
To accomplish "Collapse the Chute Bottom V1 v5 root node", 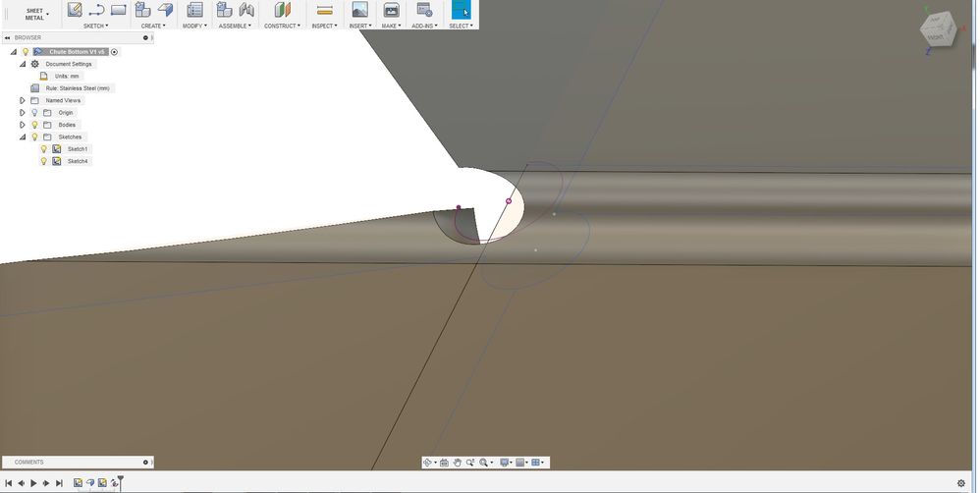I will 15,52.
